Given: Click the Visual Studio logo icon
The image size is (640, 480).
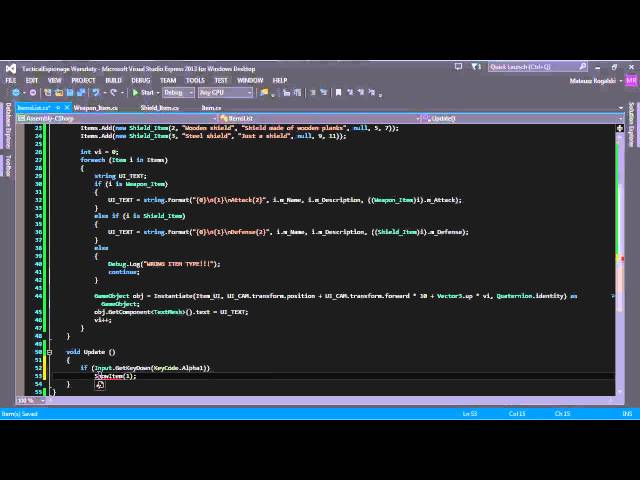Looking at the screenshot, I should point(11,69).
